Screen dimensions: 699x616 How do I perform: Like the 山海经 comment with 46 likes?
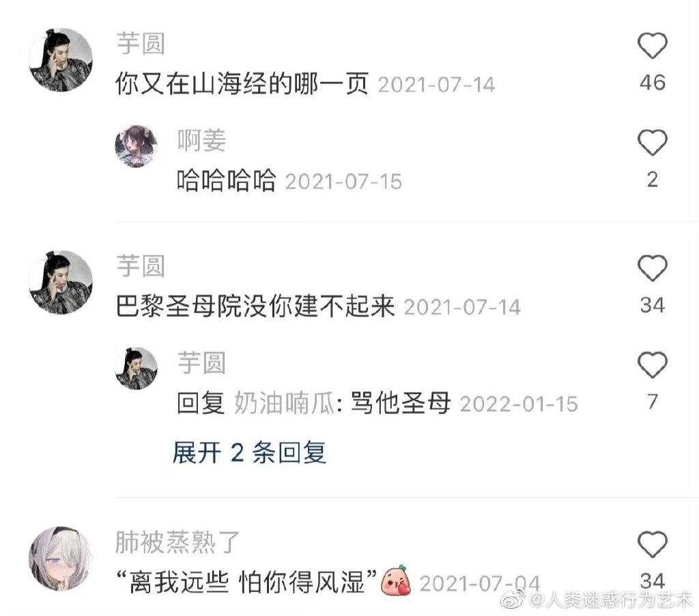[x=652, y=45]
